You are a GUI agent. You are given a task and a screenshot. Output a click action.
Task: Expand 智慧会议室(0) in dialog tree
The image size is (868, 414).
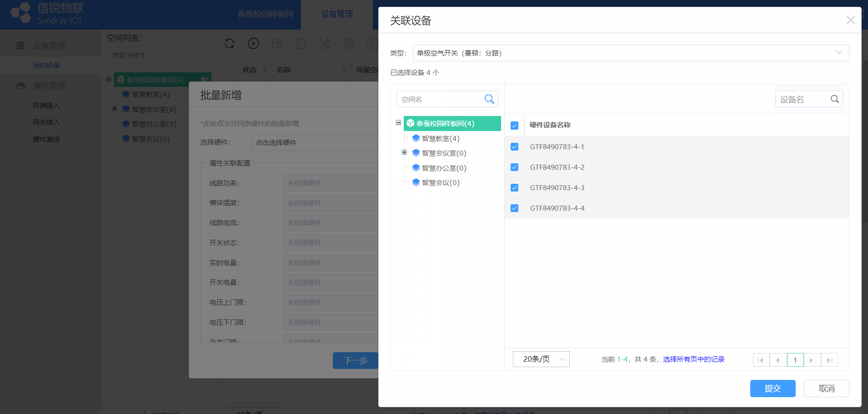point(404,152)
